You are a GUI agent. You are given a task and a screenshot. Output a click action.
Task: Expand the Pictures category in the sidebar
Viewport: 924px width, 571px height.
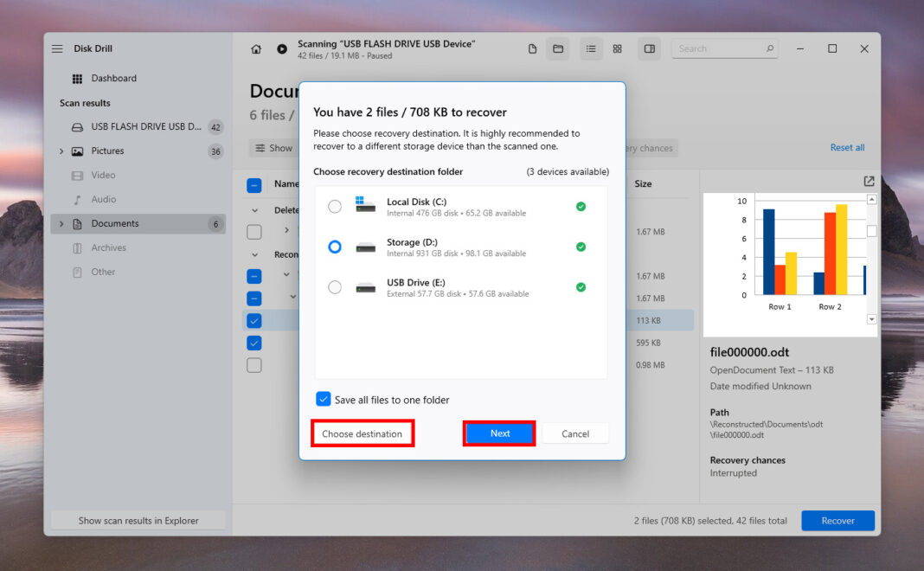[x=60, y=151]
